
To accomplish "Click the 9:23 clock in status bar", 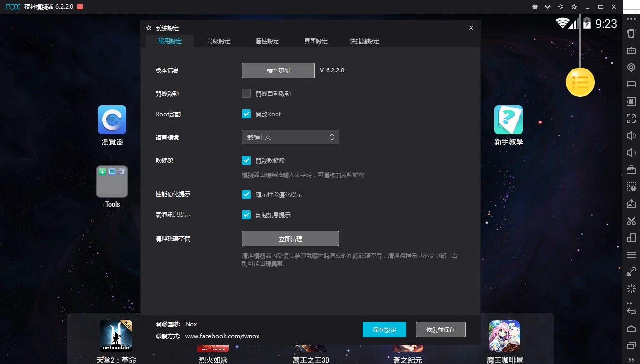I will [x=606, y=23].
